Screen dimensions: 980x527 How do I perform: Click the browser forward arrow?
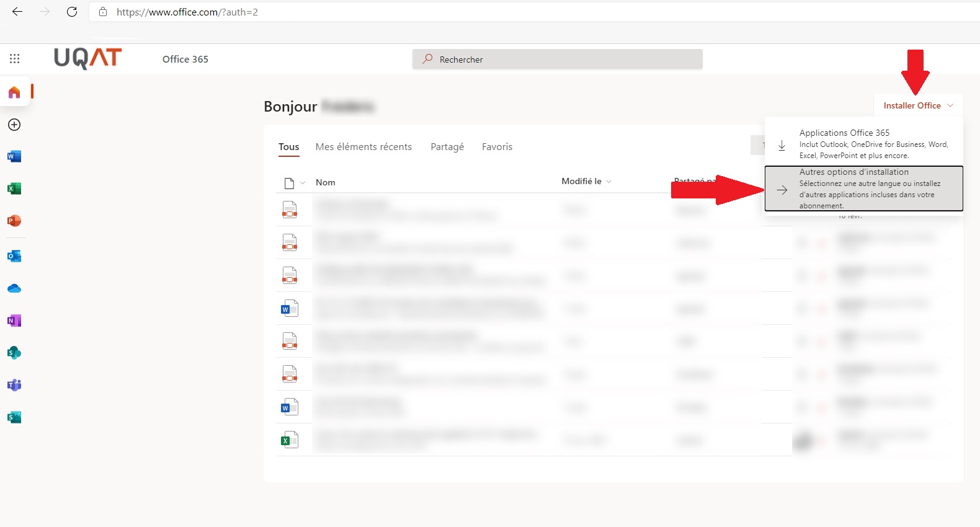pos(45,12)
